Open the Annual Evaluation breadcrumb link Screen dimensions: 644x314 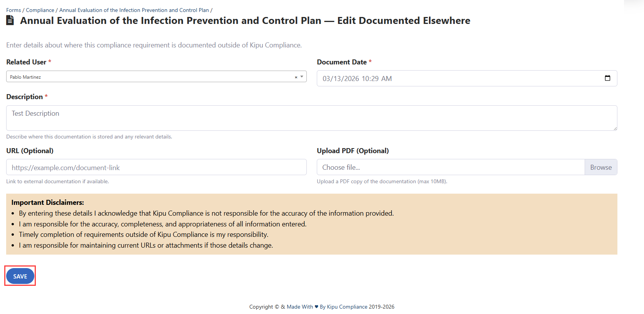tap(134, 10)
